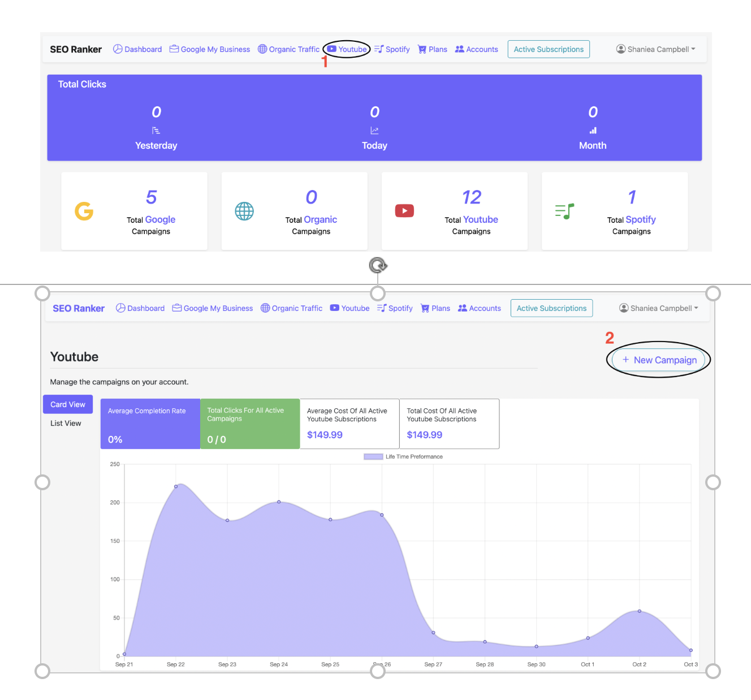The height and width of the screenshot is (700, 751).
Task: Click the green music icon on Spotify card
Action: click(564, 211)
